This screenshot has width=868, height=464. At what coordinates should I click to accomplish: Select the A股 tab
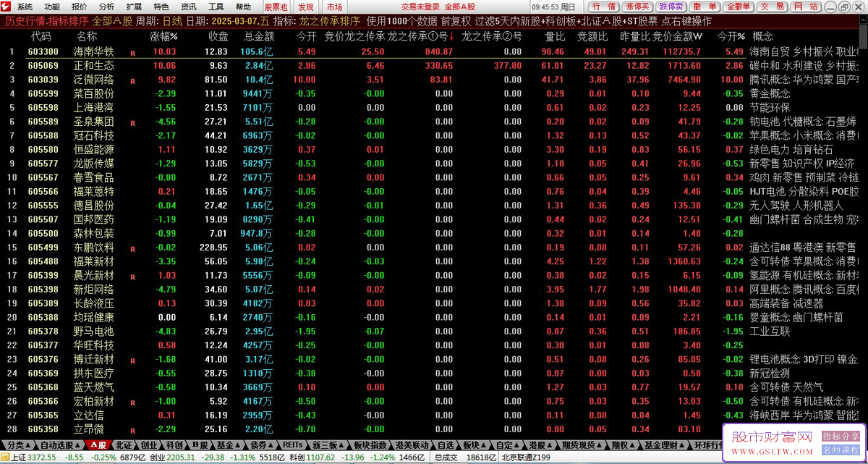(98, 444)
